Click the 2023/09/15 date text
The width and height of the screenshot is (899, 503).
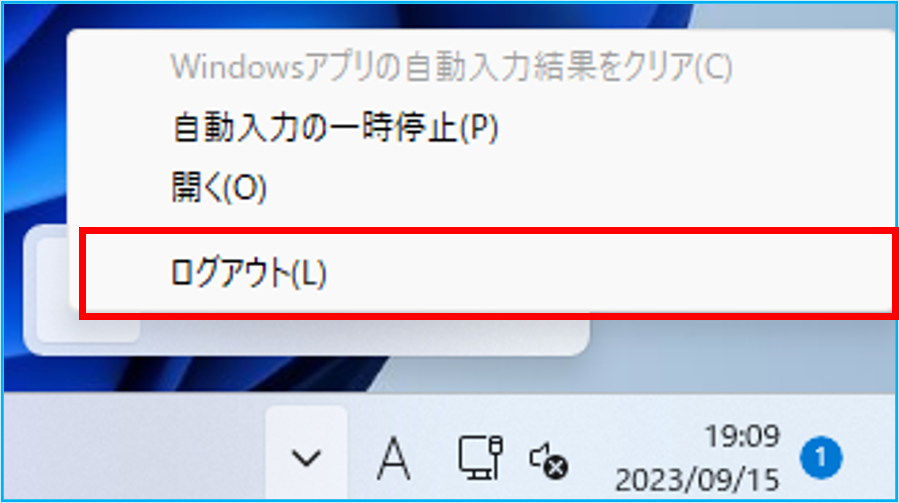coord(697,480)
